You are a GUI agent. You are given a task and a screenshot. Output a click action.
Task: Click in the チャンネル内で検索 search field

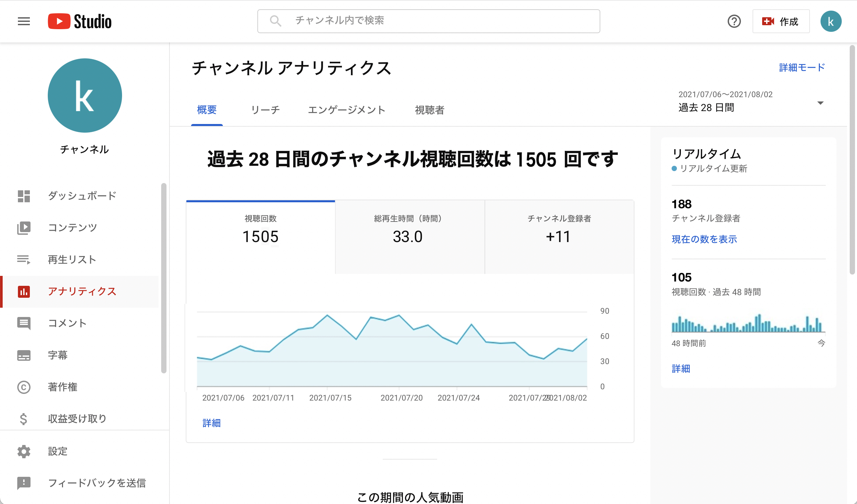[428, 21]
